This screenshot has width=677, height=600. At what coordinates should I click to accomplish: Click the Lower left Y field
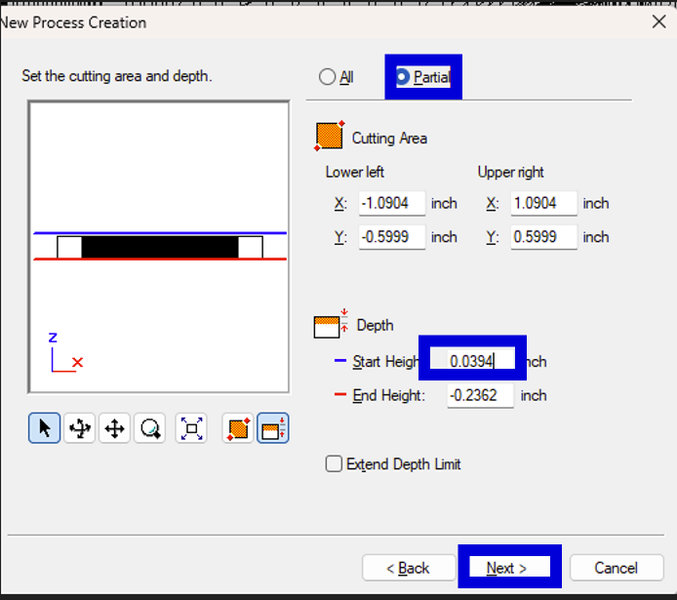(392, 237)
